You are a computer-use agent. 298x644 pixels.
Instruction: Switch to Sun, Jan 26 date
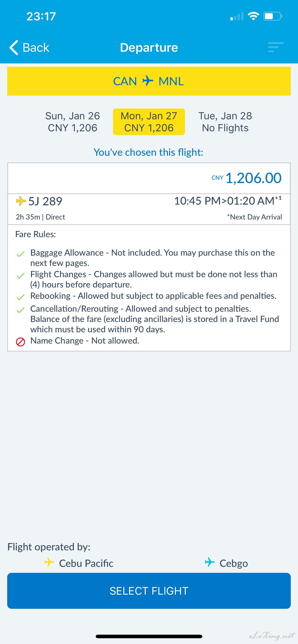coord(73,122)
